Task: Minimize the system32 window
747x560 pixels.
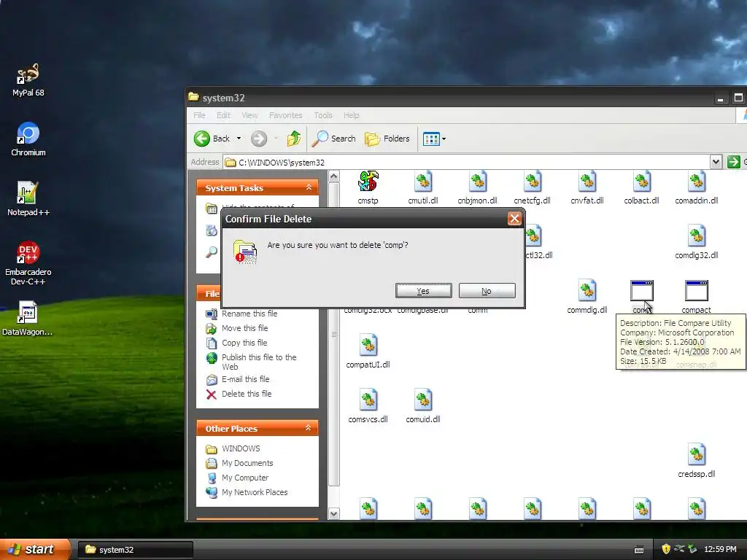Action: (x=720, y=98)
